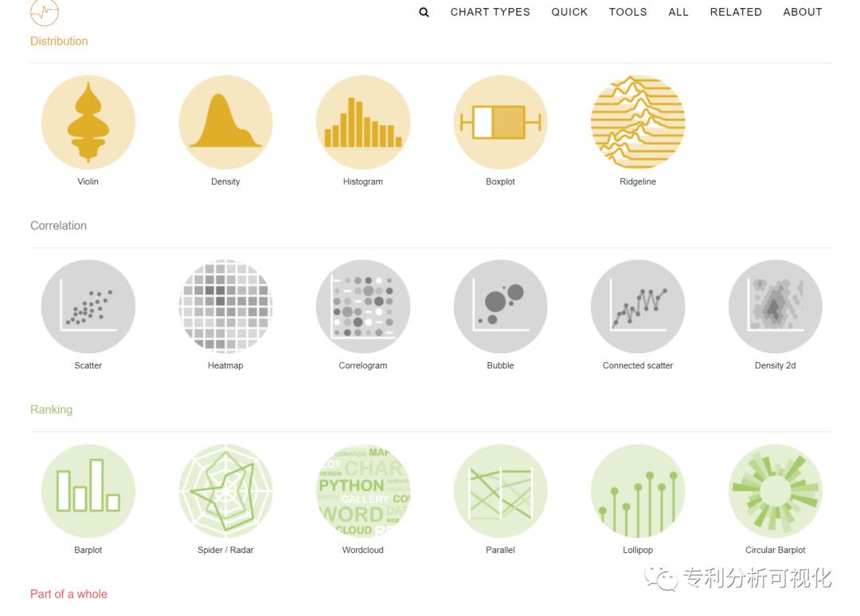Open the ABOUT menu item

pyautogui.click(x=803, y=12)
